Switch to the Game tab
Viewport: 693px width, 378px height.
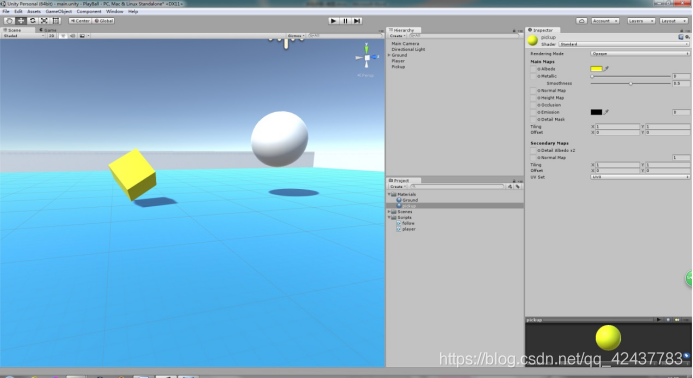(49, 30)
